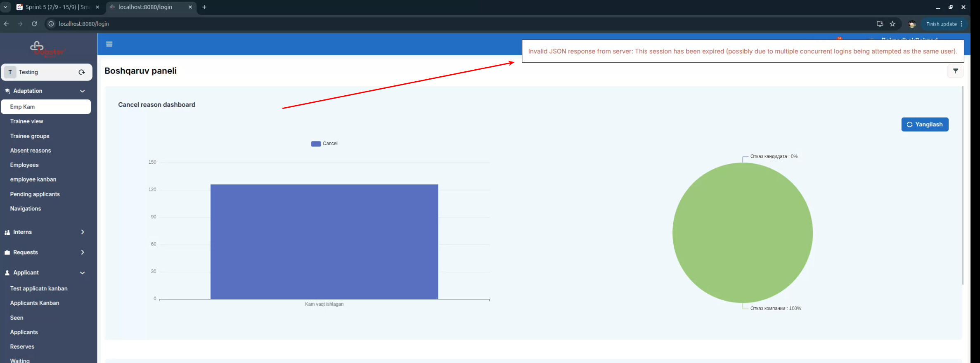Image resolution: width=980 pixels, height=363 pixels.
Task: Open Trainee view in the sidebar
Action: (x=26, y=121)
